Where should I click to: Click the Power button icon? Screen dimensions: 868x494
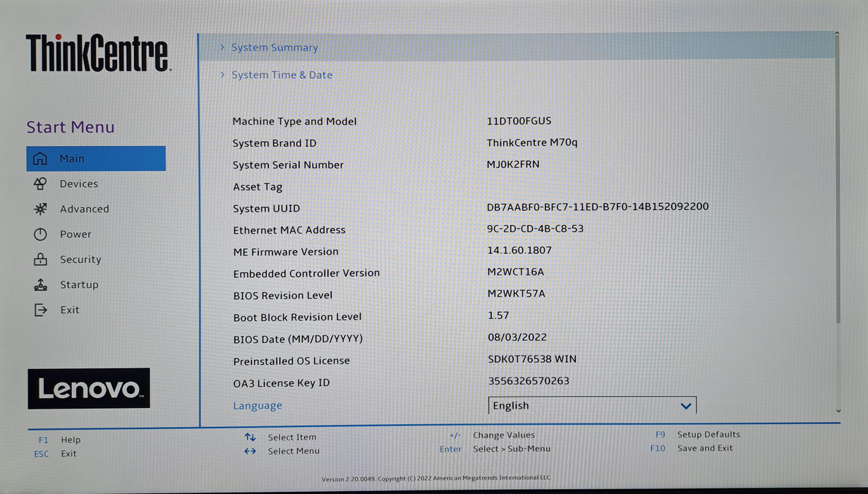[40, 234]
